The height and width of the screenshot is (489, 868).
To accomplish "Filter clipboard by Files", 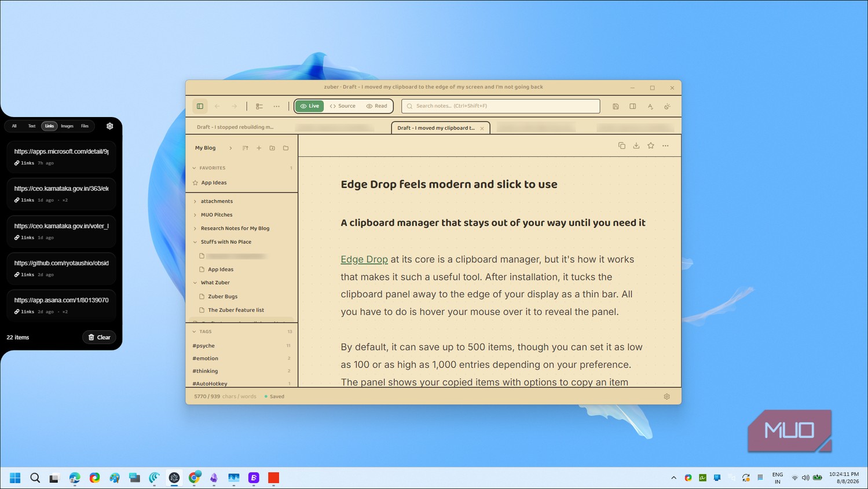I will click(85, 126).
